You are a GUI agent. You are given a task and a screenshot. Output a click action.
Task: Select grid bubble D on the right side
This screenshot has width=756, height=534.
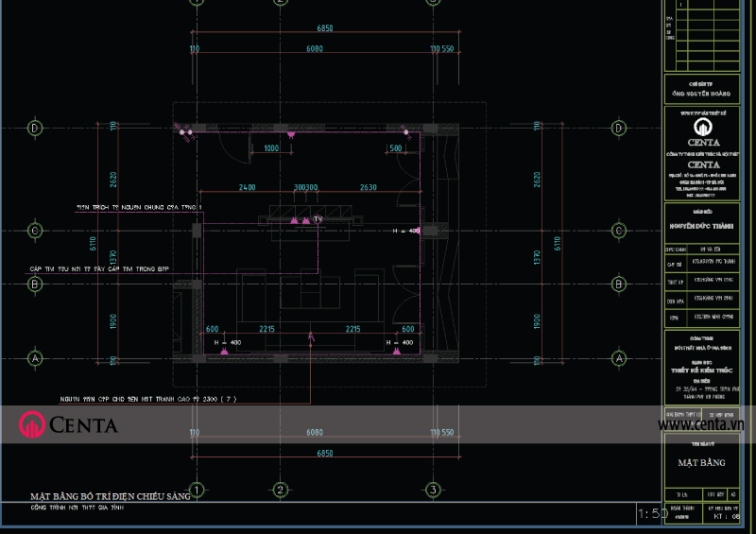tap(620, 128)
